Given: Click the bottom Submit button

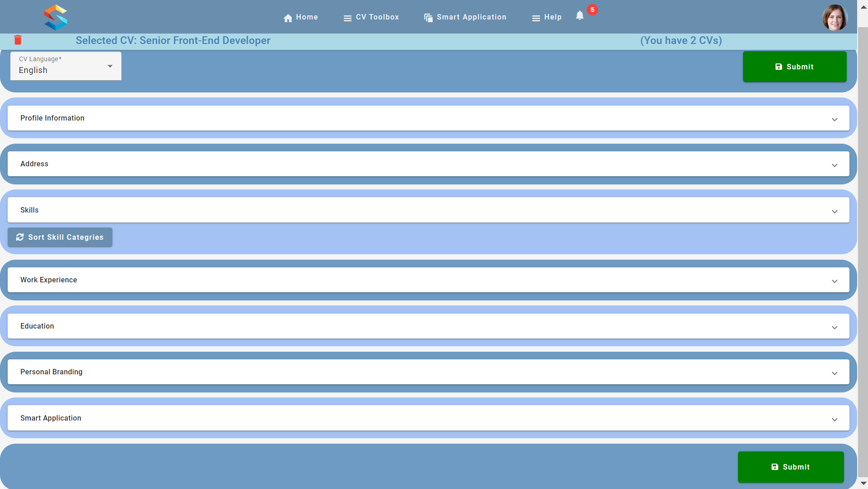Looking at the screenshot, I should (791, 467).
